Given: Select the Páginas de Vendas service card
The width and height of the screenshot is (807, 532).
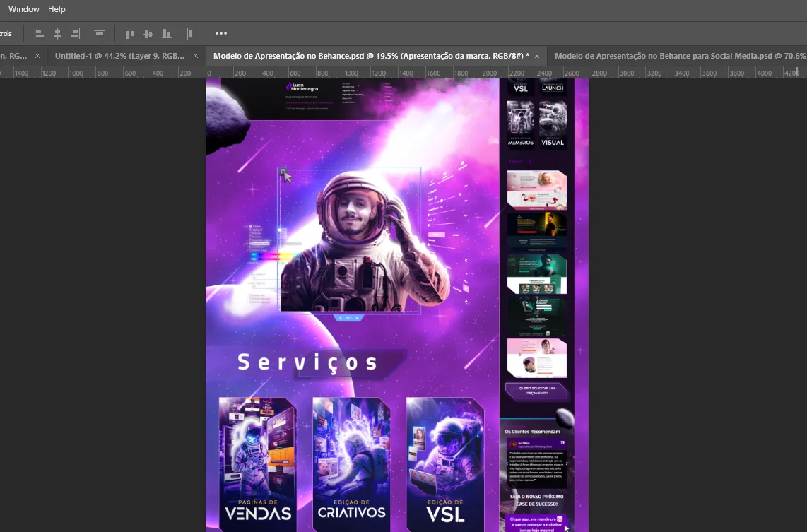Looking at the screenshot, I should click(257, 463).
